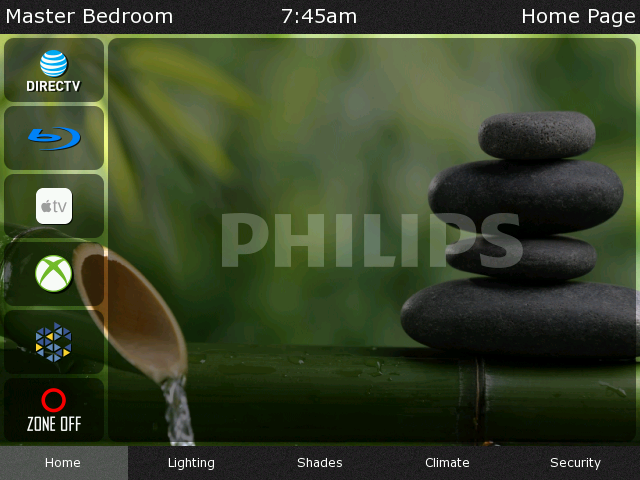This screenshot has height=480, width=640.
Task: Tap the Home Page title text
Action: point(578,17)
